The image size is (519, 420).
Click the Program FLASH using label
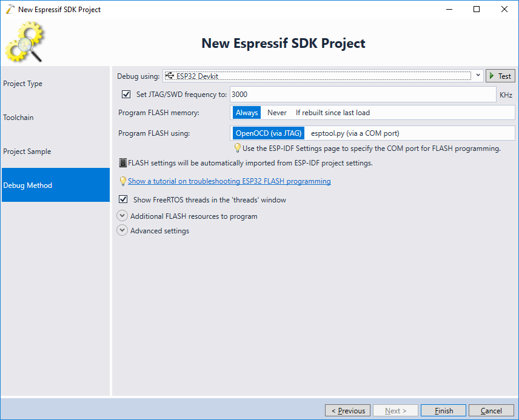tap(154, 133)
